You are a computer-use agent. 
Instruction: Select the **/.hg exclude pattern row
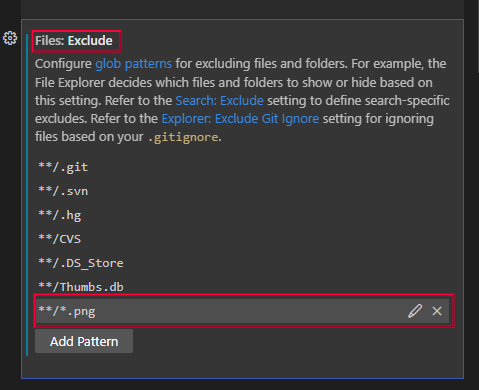pyautogui.click(x=242, y=215)
